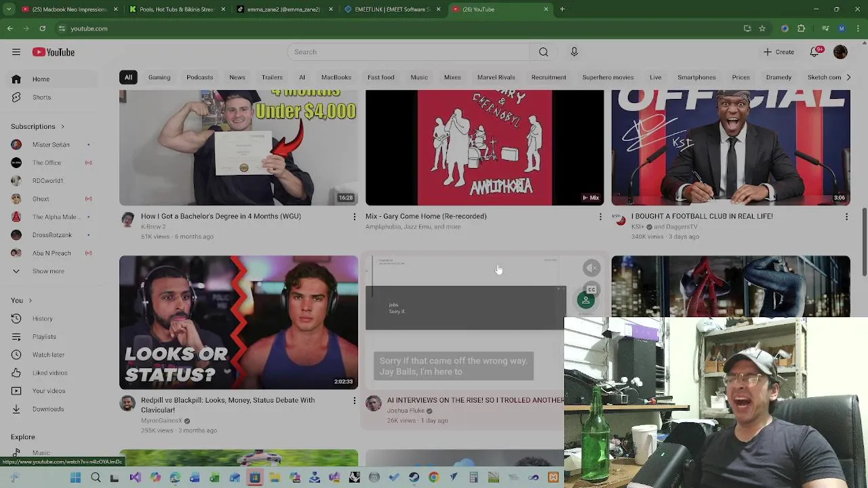
Task: Toggle captions on the video preview
Action: [591, 290]
